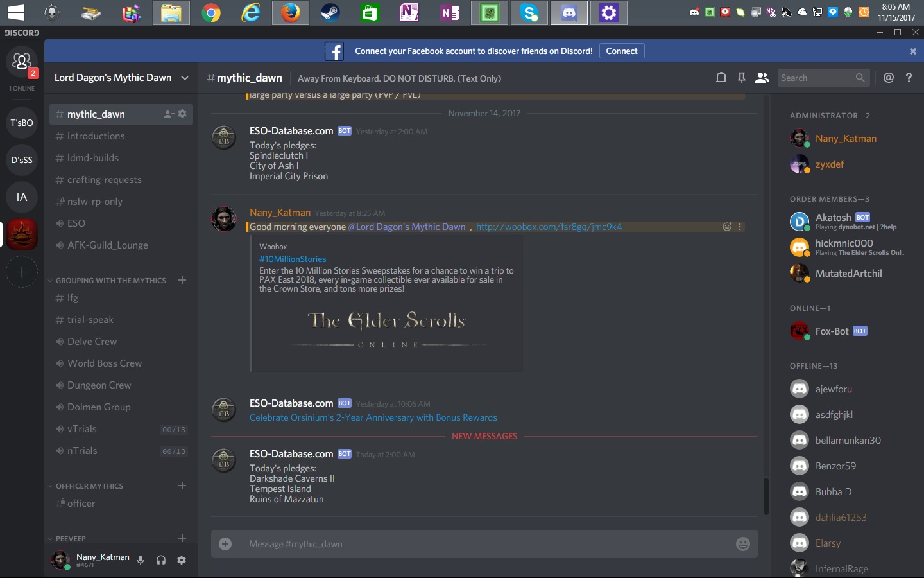Join the World Boss Crew voice channel

[121, 363]
